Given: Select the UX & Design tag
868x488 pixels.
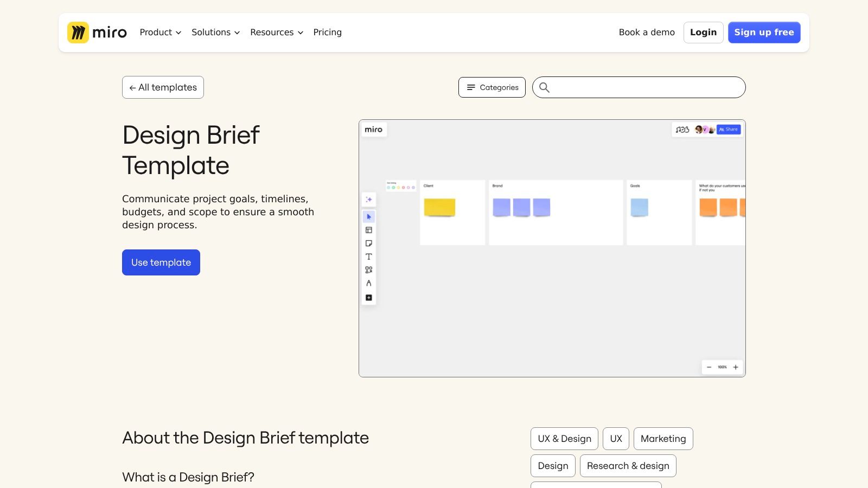Looking at the screenshot, I should [x=564, y=439].
